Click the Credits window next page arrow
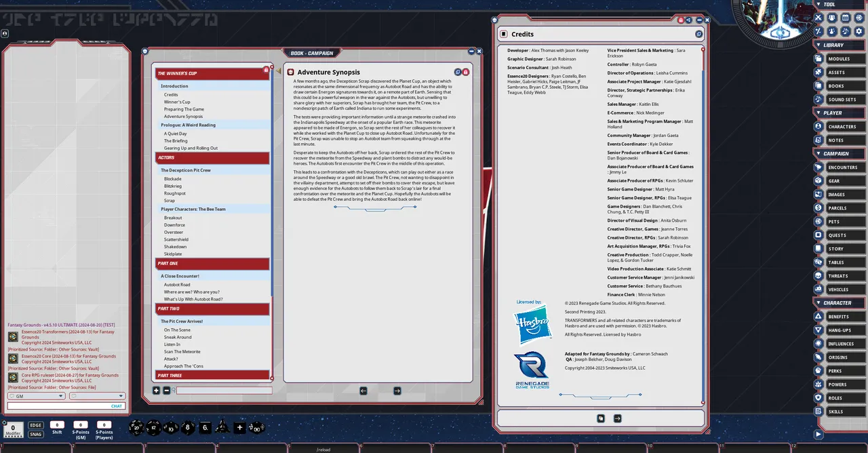 [618, 418]
